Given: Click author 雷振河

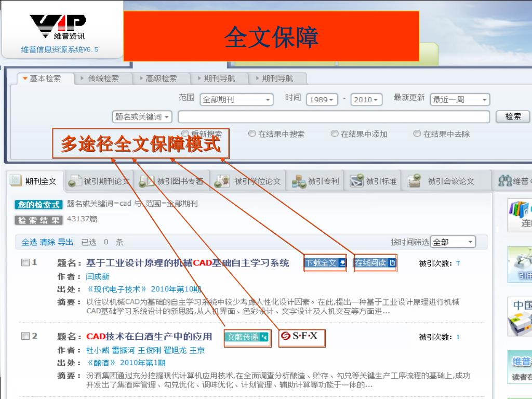Looking at the screenshot, I should [x=124, y=350].
